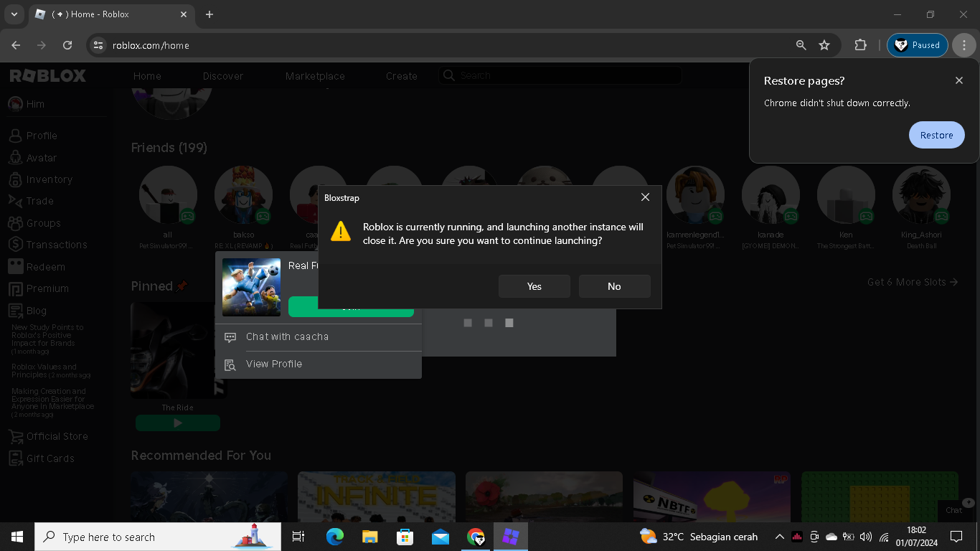Image resolution: width=980 pixels, height=551 pixels.
Task: Play The Ride pinned game
Action: [178, 423]
